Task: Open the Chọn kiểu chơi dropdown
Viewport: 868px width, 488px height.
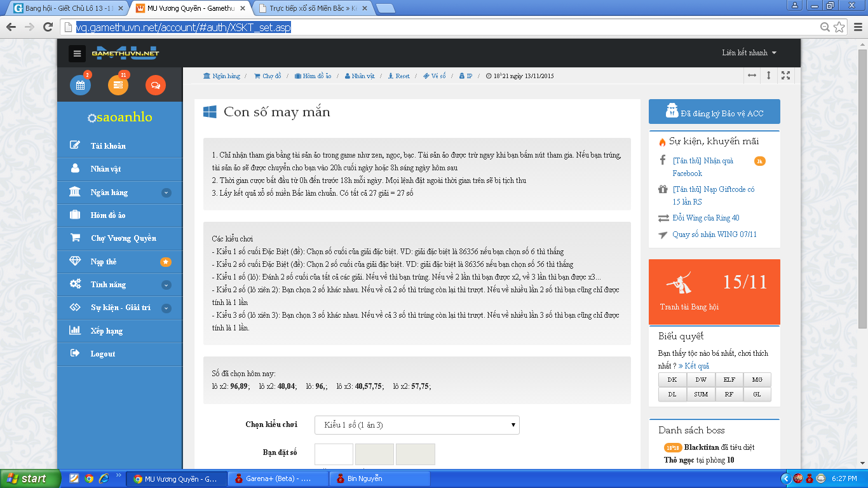Action: (417, 425)
